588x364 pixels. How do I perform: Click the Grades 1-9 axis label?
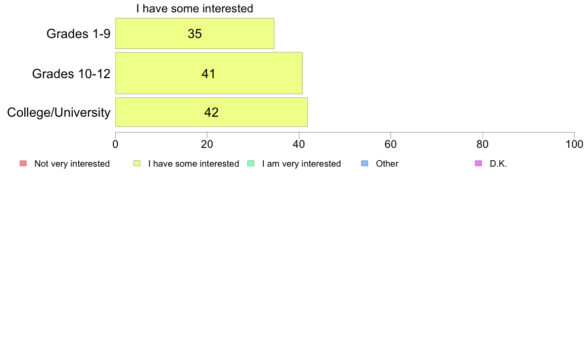tap(78, 34)
